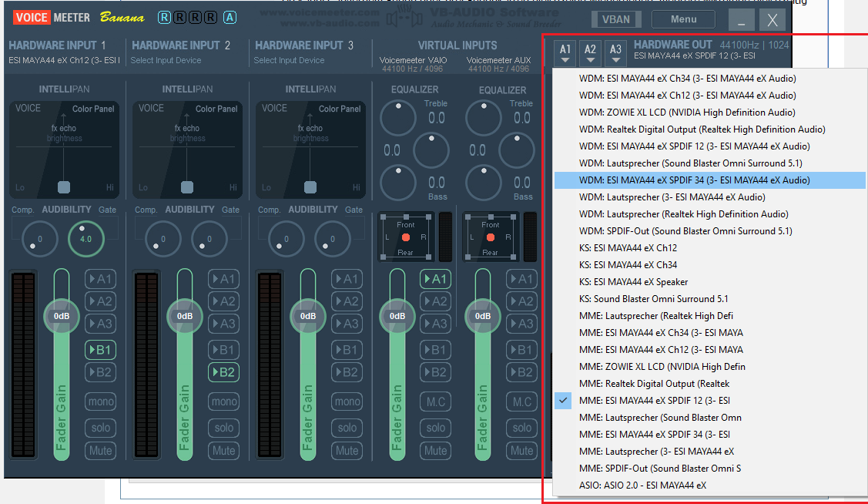Click Treble knob on Voicemeeter VAIO equalizer
The image size is (868, 504).
[x=398, y=118]
